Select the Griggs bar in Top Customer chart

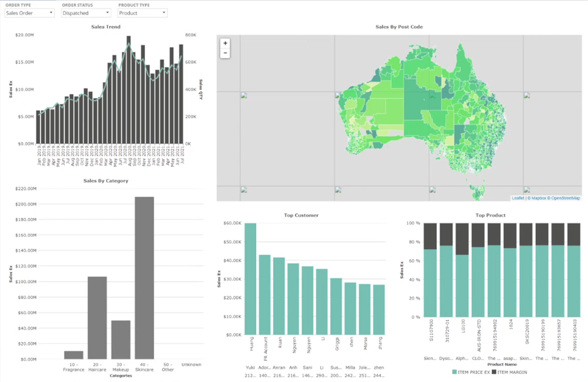[x=336, y=306]
